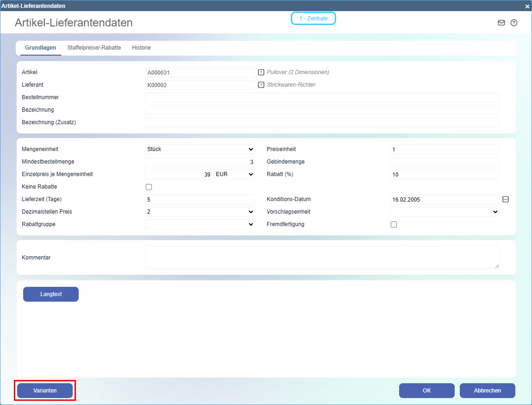Toggle the Fremdfertigung checkbox
Viewport: 532px width, 405px height.
click(x=394, y=225)
